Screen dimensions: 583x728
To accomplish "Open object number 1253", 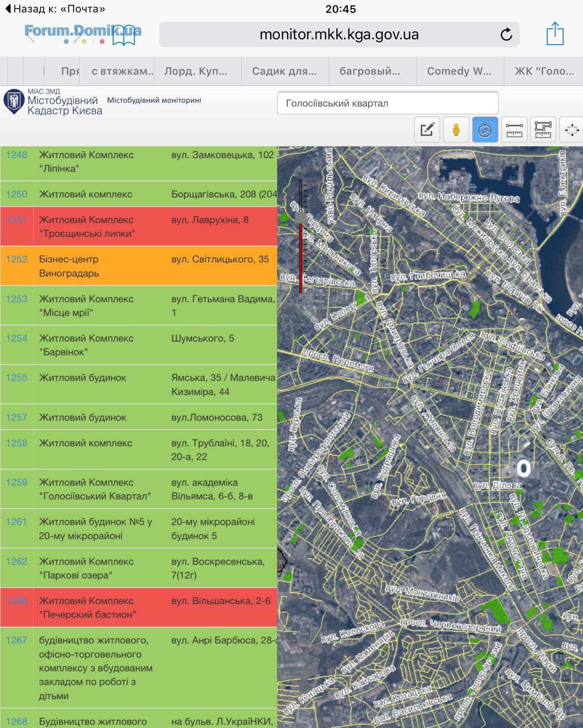I will click(x=16, y=299).
